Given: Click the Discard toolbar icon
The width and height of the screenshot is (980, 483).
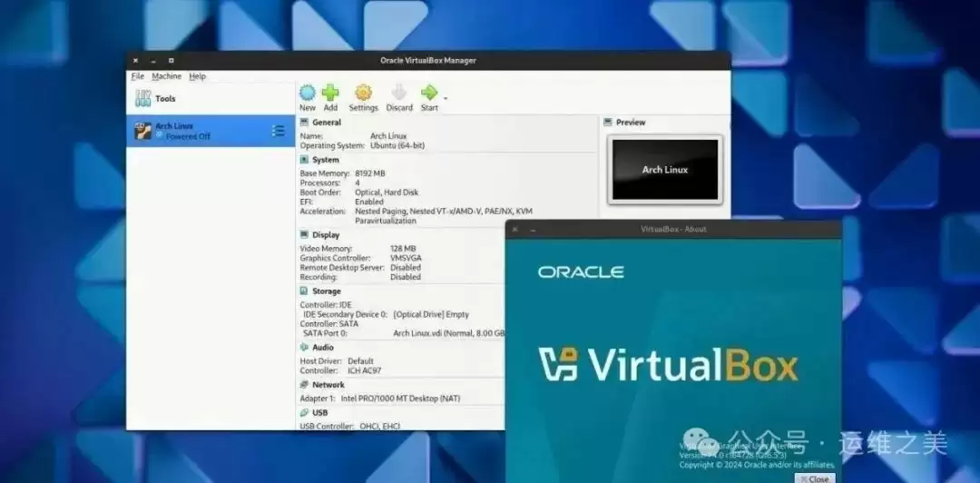Looking at the screenshot, I should [399, 93].
